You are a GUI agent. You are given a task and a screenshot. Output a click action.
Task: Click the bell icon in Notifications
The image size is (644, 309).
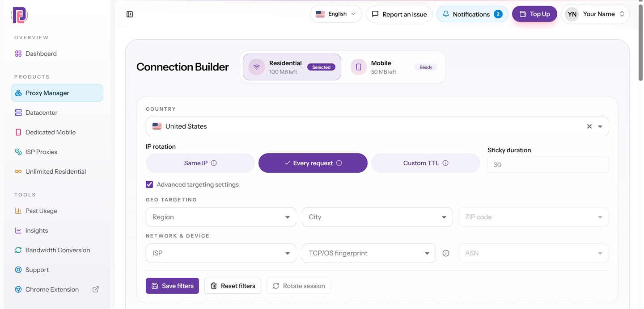pos(446,14)
